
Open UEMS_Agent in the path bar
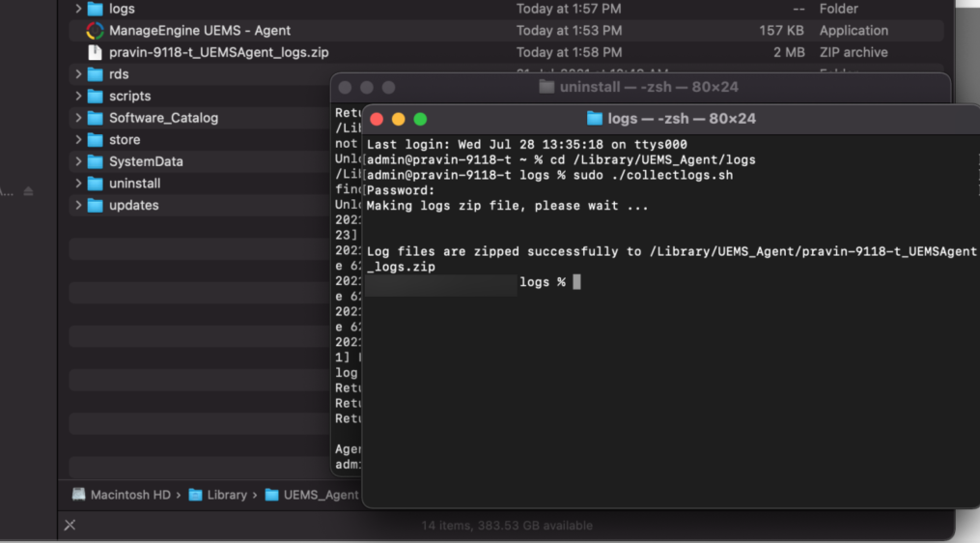(x=320, y=495)
